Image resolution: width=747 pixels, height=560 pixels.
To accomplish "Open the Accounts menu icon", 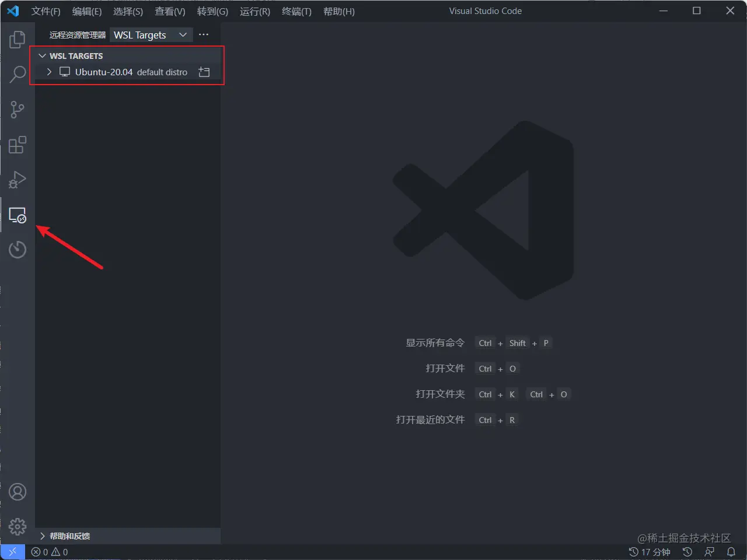I will click(18, 492).
